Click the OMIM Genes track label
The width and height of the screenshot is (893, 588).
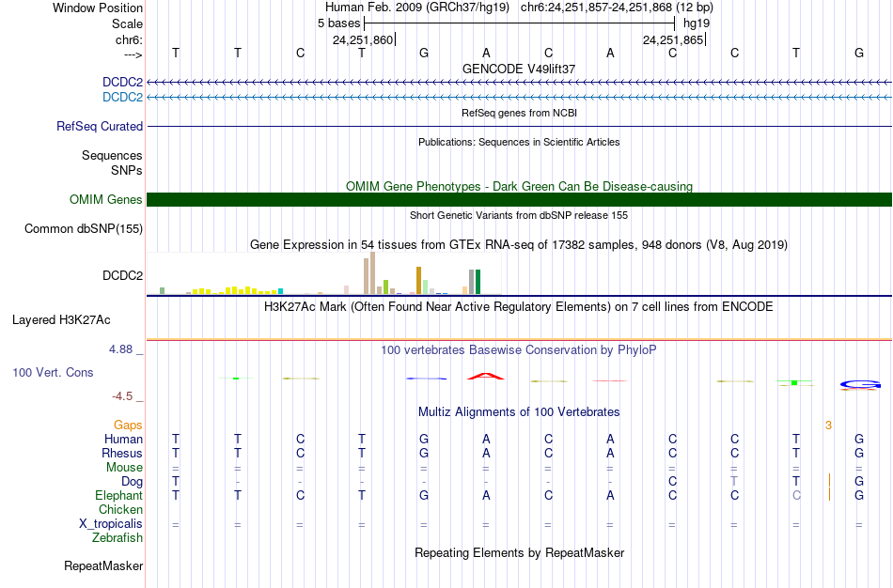[106, 200]
